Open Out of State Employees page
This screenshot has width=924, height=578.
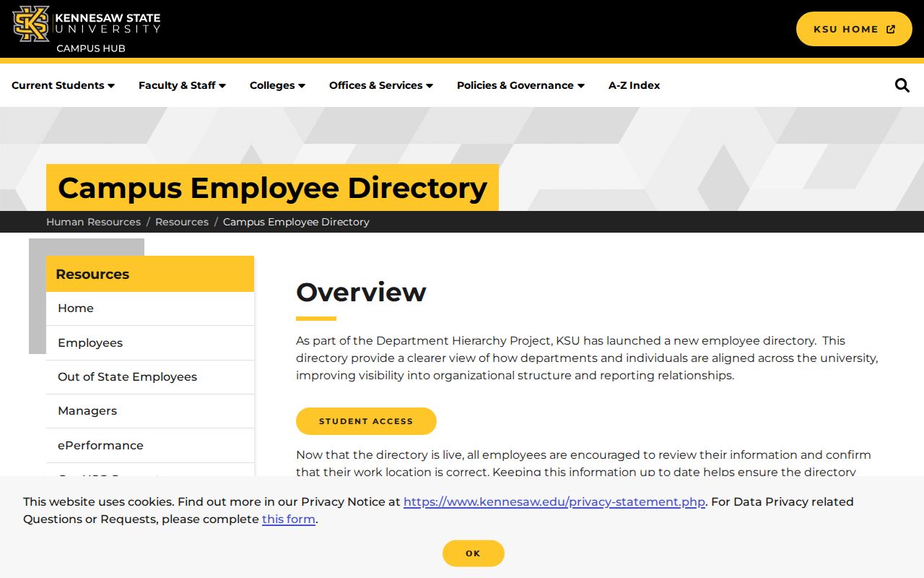(150, 376)
